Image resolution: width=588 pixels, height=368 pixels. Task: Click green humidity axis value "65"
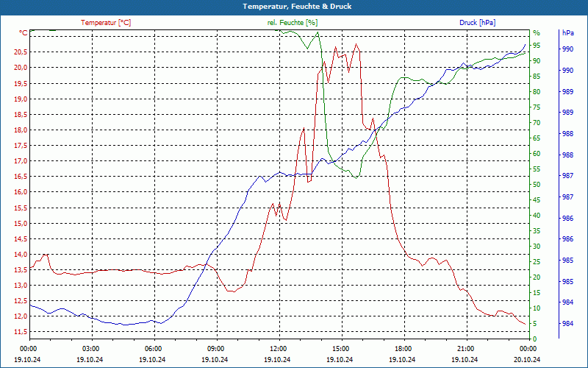pos(537,138)
